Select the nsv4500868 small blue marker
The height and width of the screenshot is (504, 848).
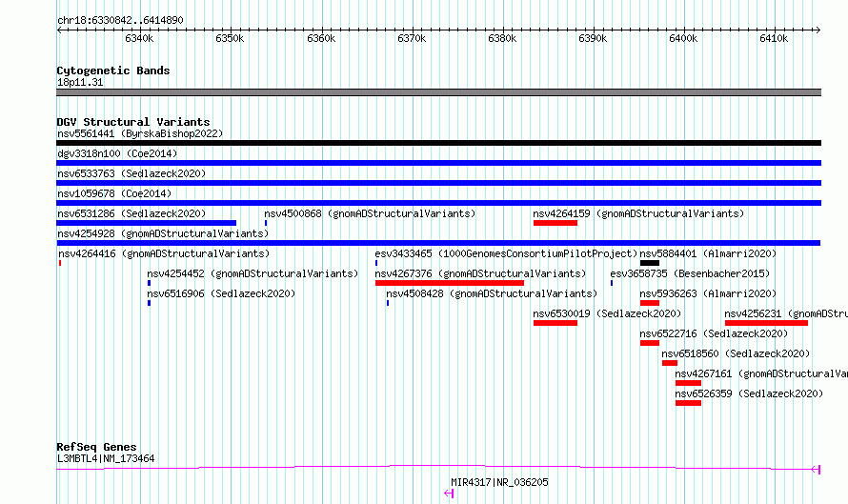(266, 223)
